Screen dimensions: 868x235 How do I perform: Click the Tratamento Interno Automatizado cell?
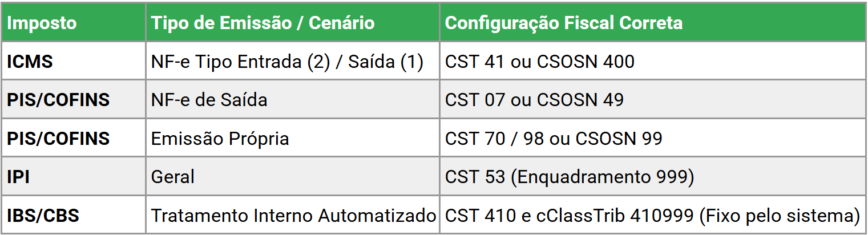point(293,216)
